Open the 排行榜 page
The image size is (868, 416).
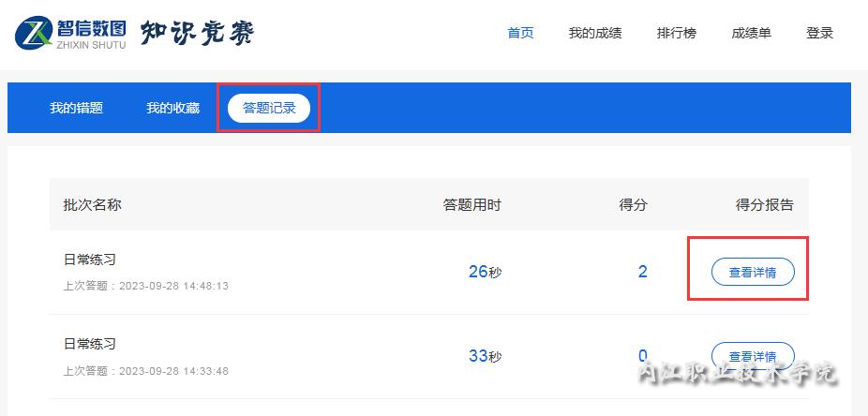[x=677, y=33]
